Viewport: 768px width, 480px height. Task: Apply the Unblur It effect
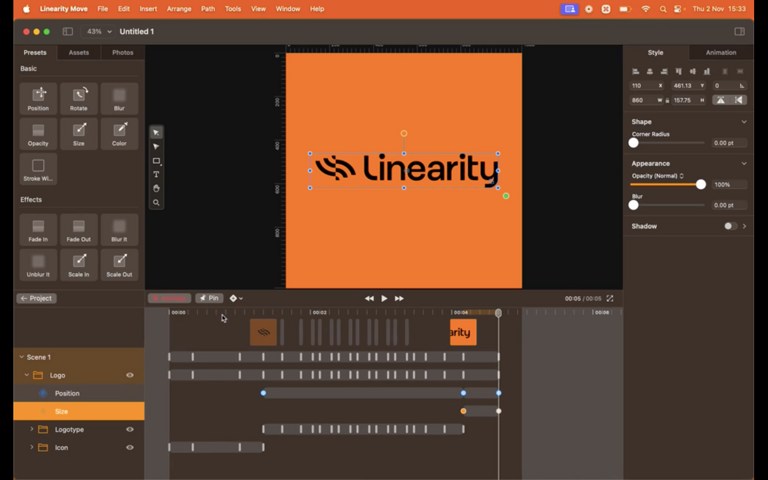(38, 265)
